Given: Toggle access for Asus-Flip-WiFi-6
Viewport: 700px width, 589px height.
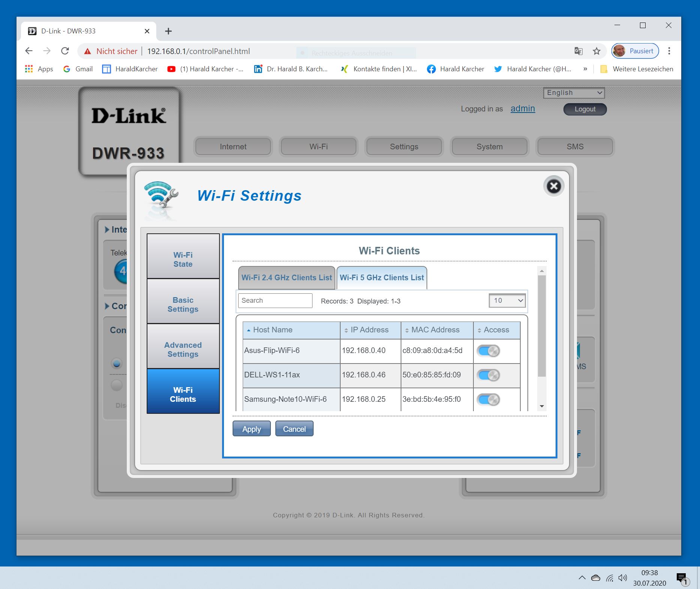Looking at the screenshot, I should click(x=488, y=351).
